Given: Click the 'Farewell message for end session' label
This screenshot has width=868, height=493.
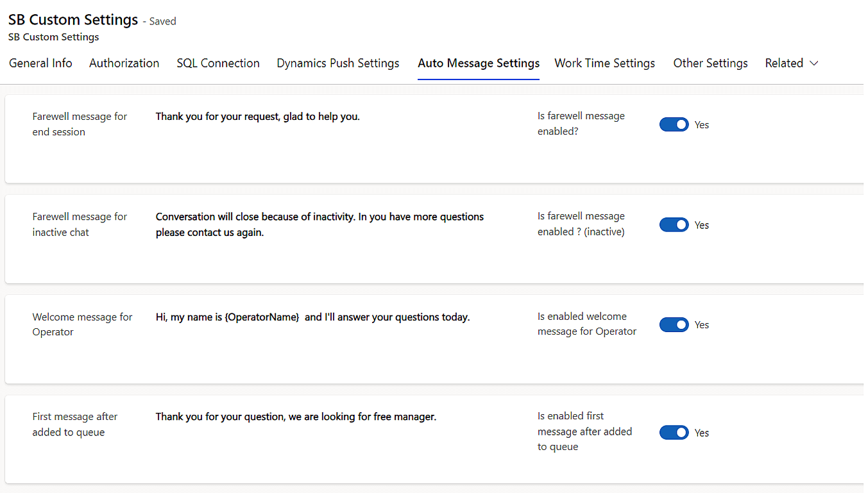Looking at the screenshot, I should pos(80,124).
